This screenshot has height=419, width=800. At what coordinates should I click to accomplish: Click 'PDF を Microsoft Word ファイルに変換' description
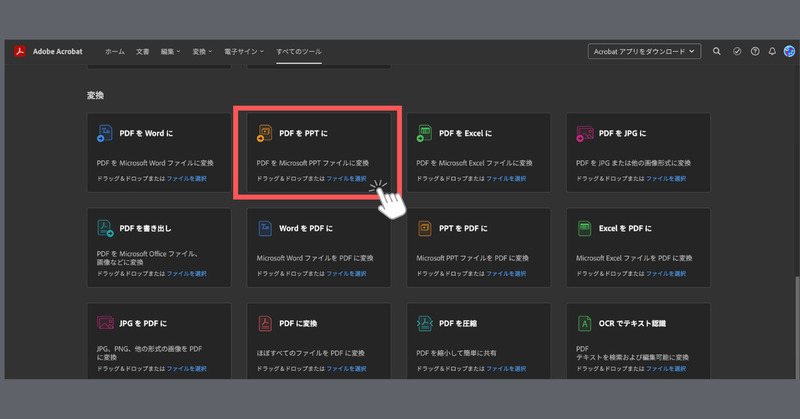point(155,163)
